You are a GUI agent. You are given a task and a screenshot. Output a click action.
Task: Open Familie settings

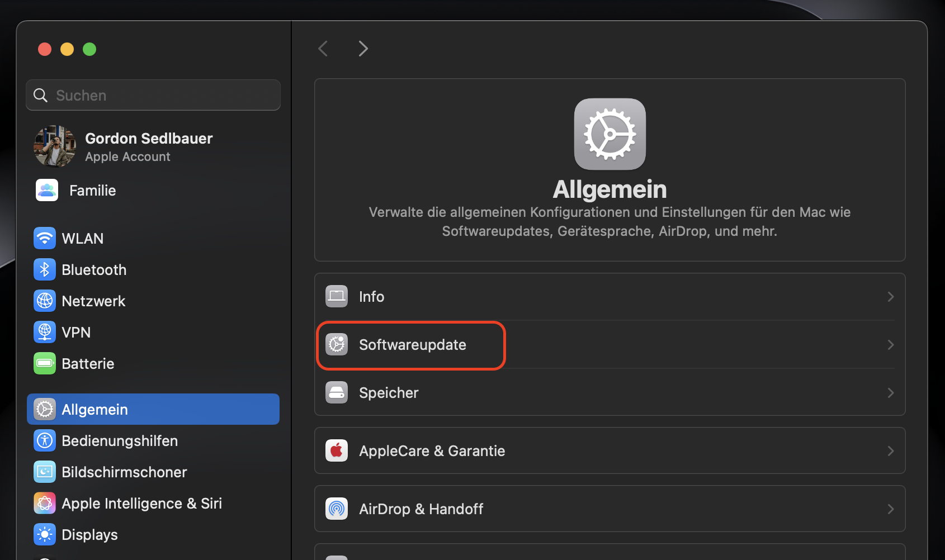click(x=92, y=190)
